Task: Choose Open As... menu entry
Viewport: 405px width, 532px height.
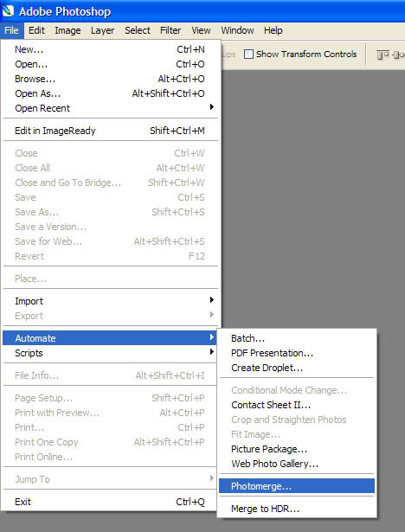Action: point(110,93)
